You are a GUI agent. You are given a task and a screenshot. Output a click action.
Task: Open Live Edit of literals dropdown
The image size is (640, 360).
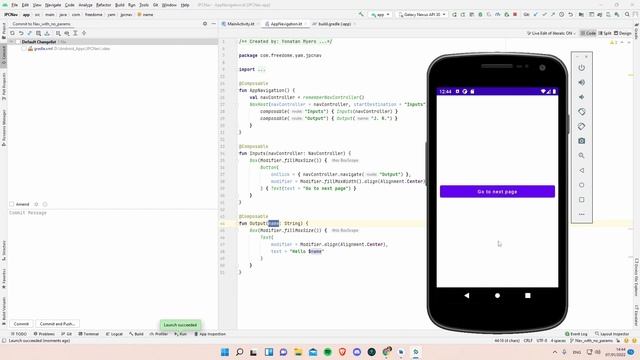pyautogui.click(x=551, y=33)
